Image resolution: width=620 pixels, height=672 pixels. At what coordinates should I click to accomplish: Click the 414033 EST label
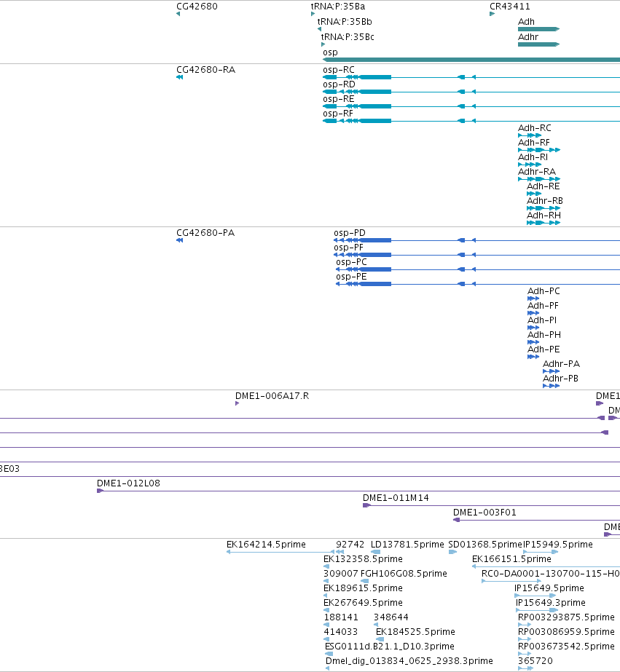point(341,632)
